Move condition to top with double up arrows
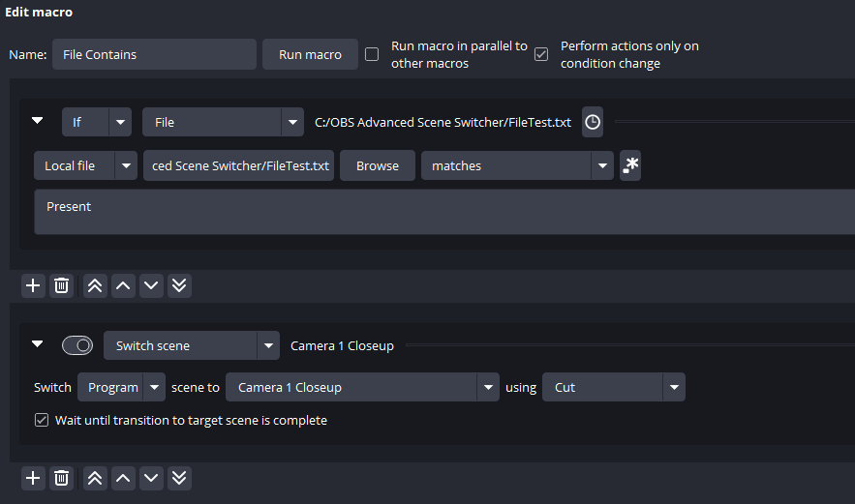This screenshot has width=855, height=504. [95, 285]
